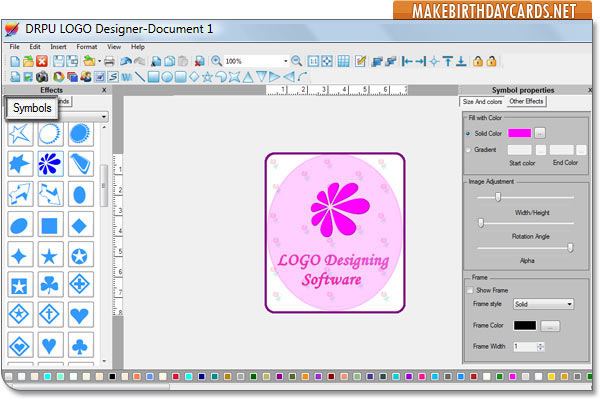The height and width of the screenshot is (399, 600).
Task: Select the Symbols tab
Action: 32,108
